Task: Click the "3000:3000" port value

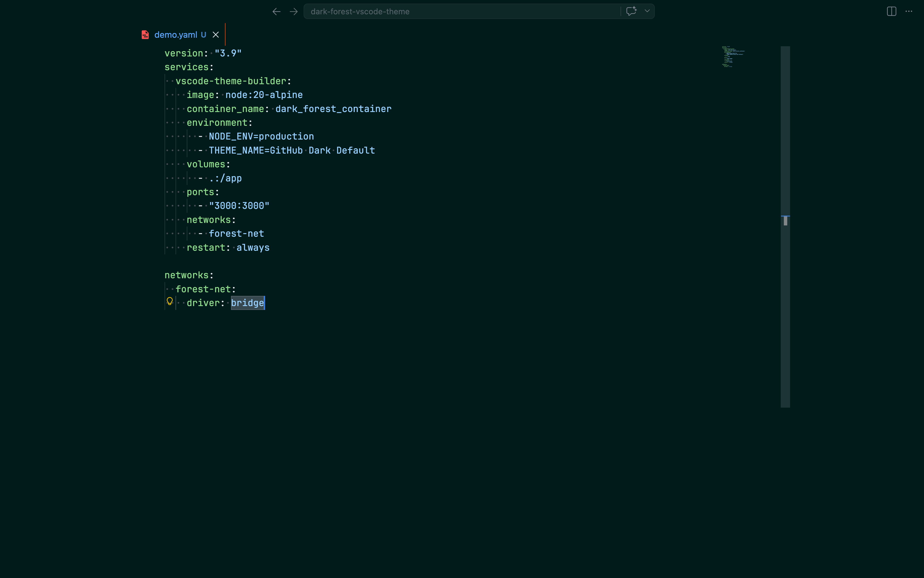Action: point(239,206)
